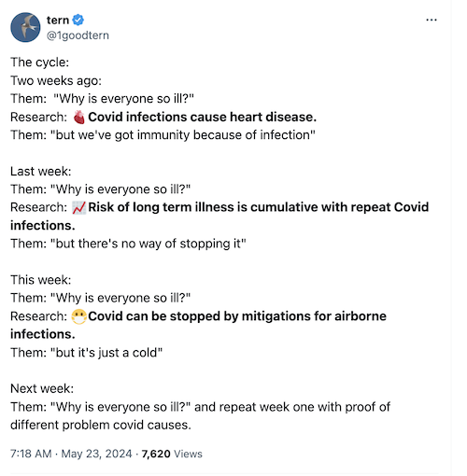Click "Two weeks ago:" text line
The height and width of the screenshot is (476, 467).
[x=56, y=80]
